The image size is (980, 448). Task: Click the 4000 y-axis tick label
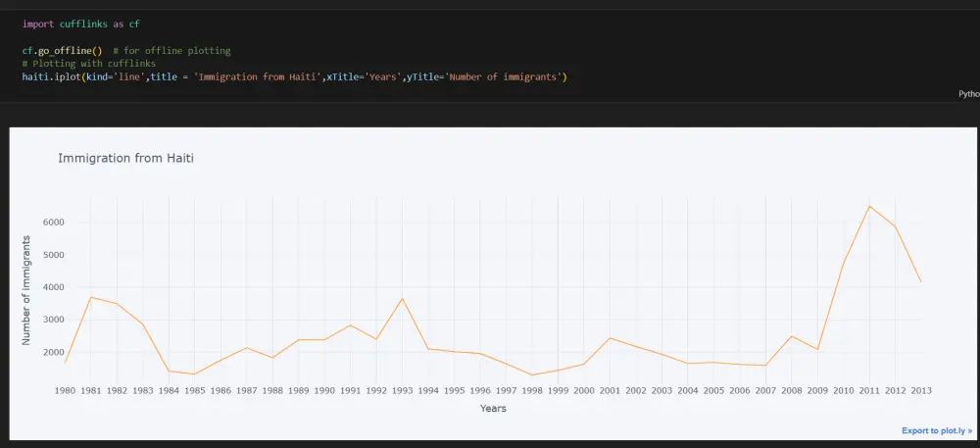(x=53, y=287)
